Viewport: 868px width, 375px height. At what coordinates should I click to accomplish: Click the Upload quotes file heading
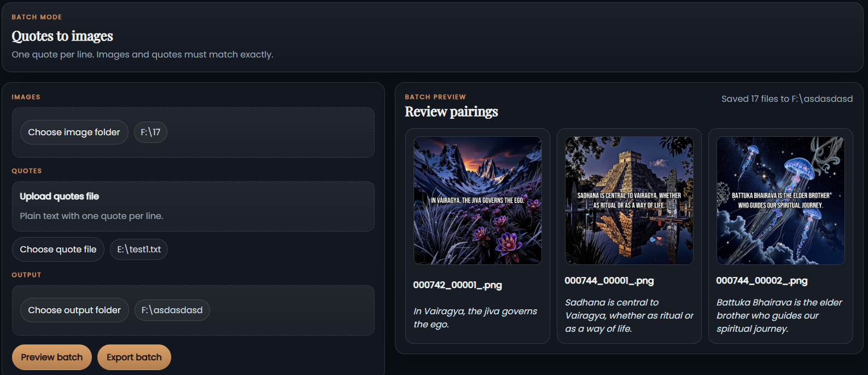point(60,197)
